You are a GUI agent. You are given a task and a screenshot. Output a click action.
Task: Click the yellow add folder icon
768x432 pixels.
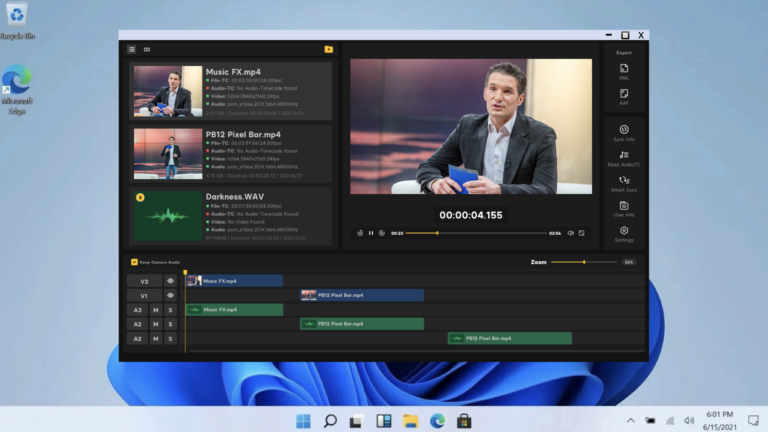tap(328, 49)
